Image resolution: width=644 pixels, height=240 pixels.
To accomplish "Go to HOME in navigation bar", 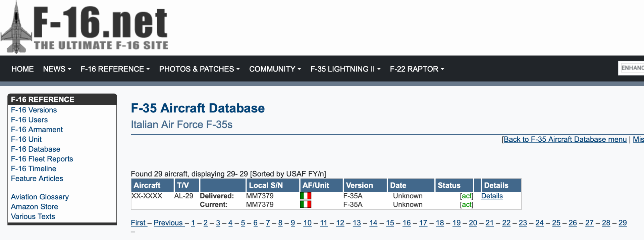I will pos(22,69).
